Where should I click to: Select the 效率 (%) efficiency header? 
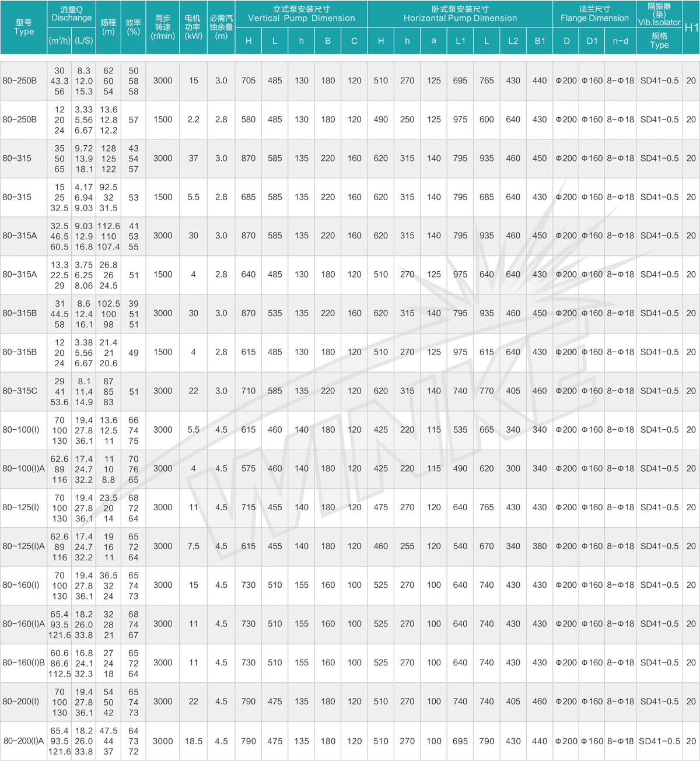tap(134, 27)
